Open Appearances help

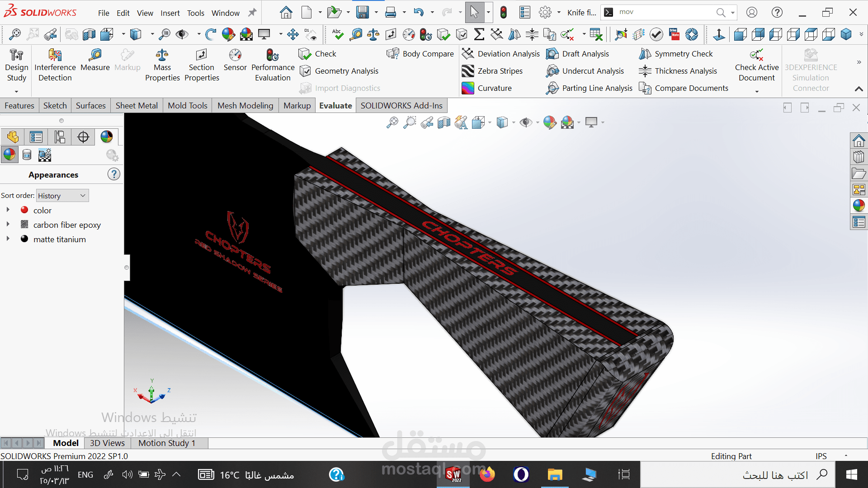[x=114, y=174]
